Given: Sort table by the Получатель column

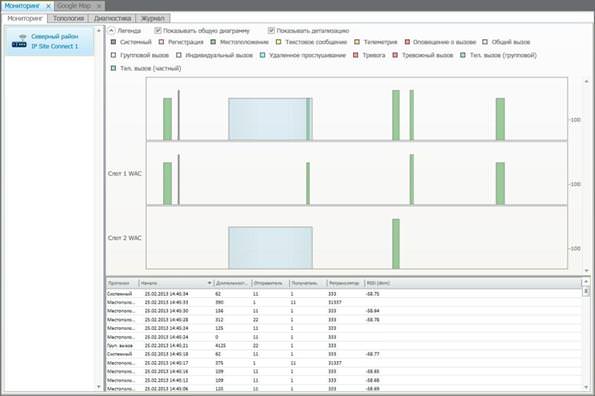Looking at the screenshot, I should (x=308, y=283).
